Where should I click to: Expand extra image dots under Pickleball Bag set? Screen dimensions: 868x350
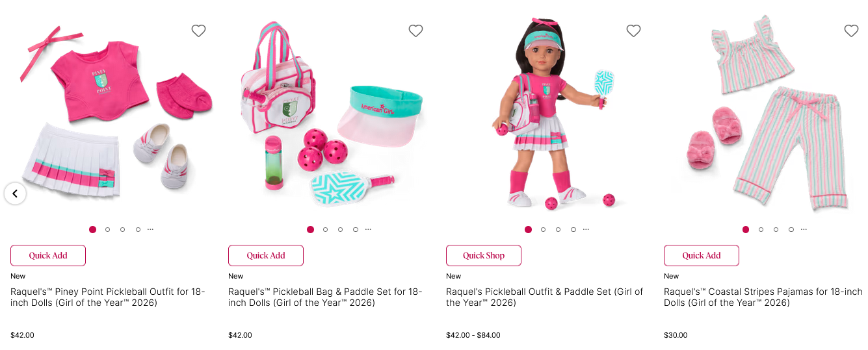tap(368, 229)
